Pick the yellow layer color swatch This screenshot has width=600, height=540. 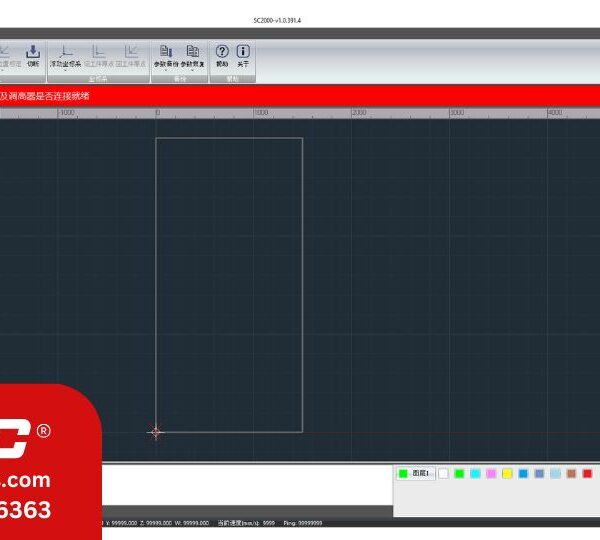pyautogui.click(x=507, y=473)
